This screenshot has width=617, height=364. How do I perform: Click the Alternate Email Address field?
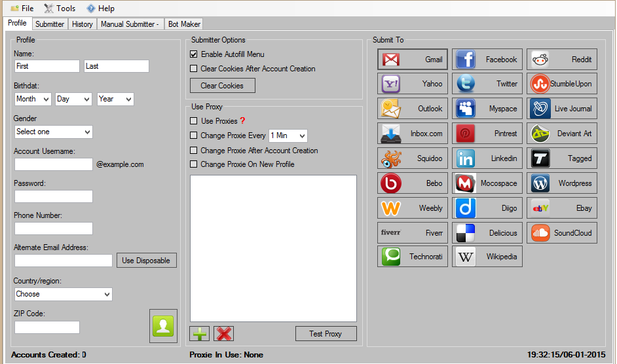pos(64,261)
